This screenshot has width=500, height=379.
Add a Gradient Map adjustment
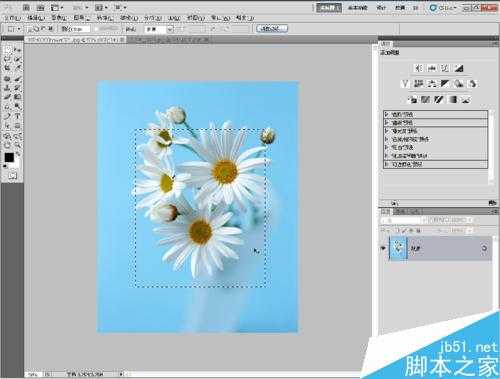pyautogui.click(x=453, y=99)
